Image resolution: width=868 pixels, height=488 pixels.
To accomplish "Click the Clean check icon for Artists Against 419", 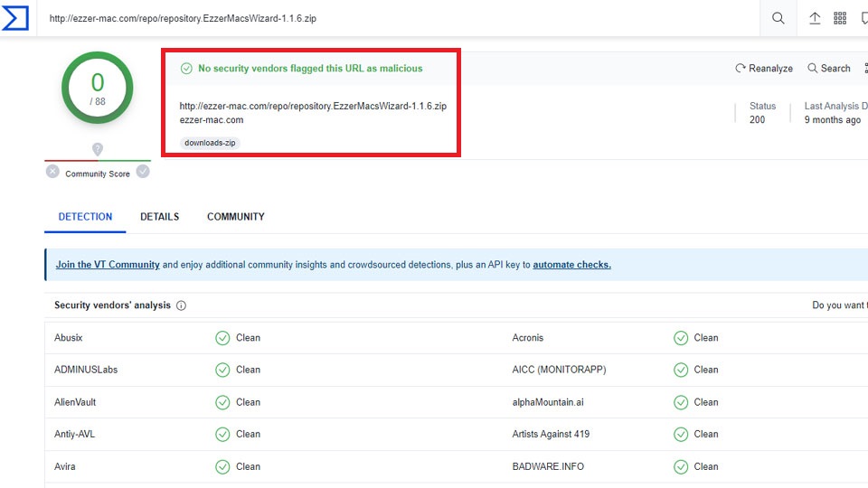I will click(x=681, y=435).
